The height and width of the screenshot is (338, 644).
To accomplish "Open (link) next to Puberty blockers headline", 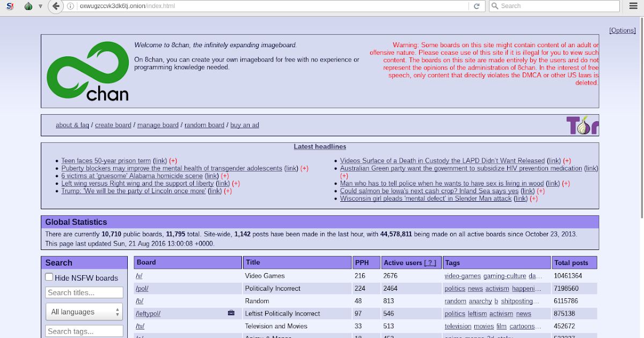I will (291, 168).
